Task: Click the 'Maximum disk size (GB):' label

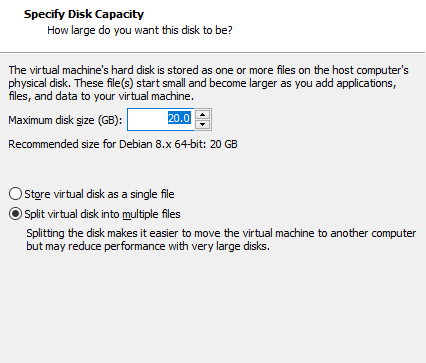Action: (x=65, y=120)
